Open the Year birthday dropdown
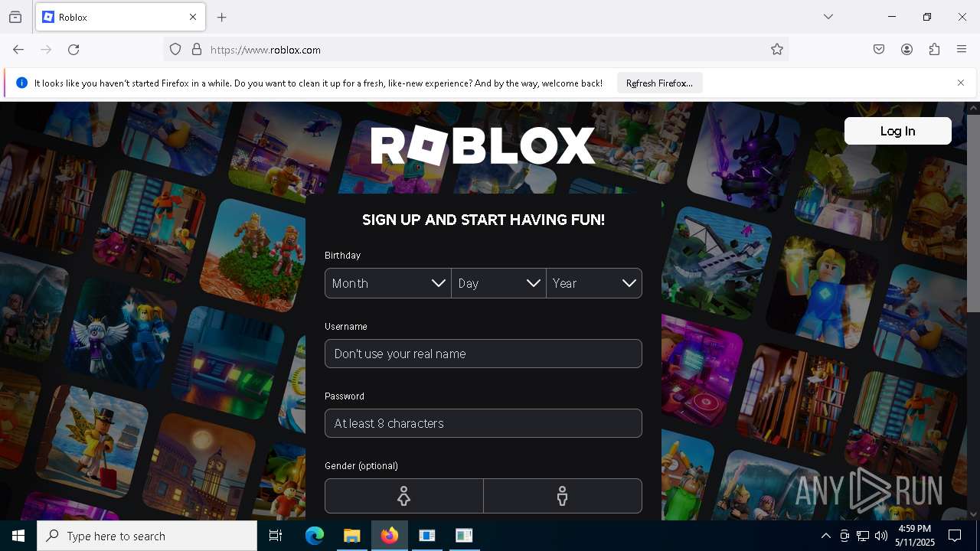 [x=594, y=283]
